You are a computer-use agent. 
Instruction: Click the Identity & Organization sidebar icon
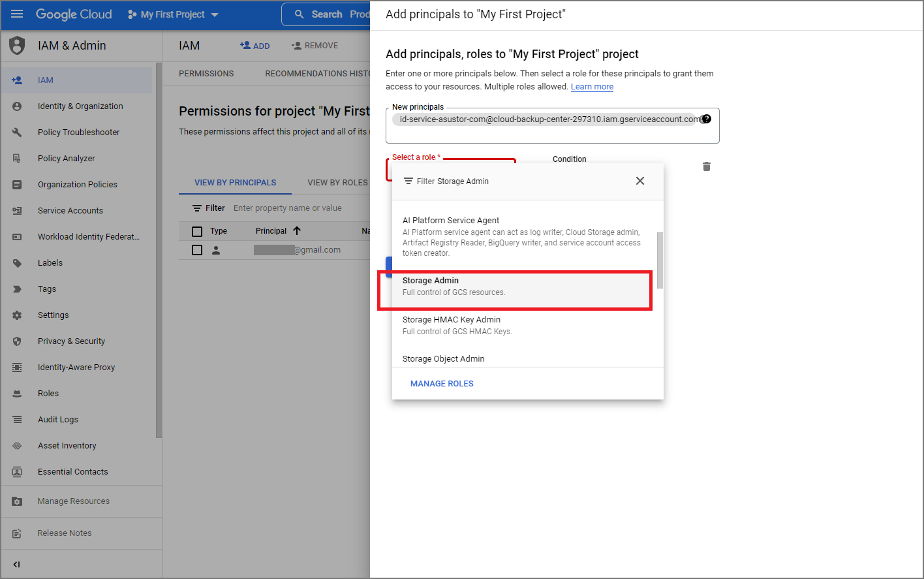coord(17,106)
